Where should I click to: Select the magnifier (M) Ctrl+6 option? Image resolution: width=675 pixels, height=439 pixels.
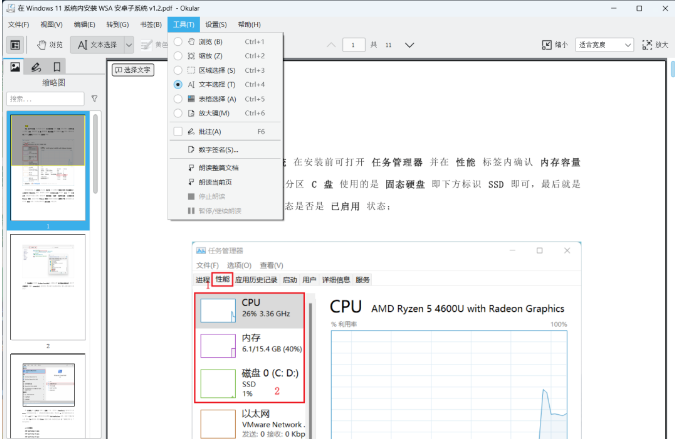tap(226, 113)
